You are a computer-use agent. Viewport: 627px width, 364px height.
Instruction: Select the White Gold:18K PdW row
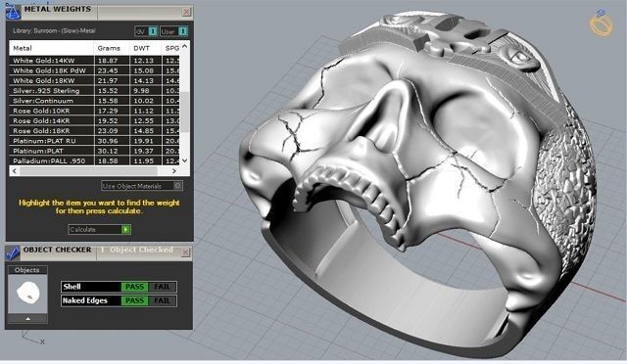coord(94,70)
